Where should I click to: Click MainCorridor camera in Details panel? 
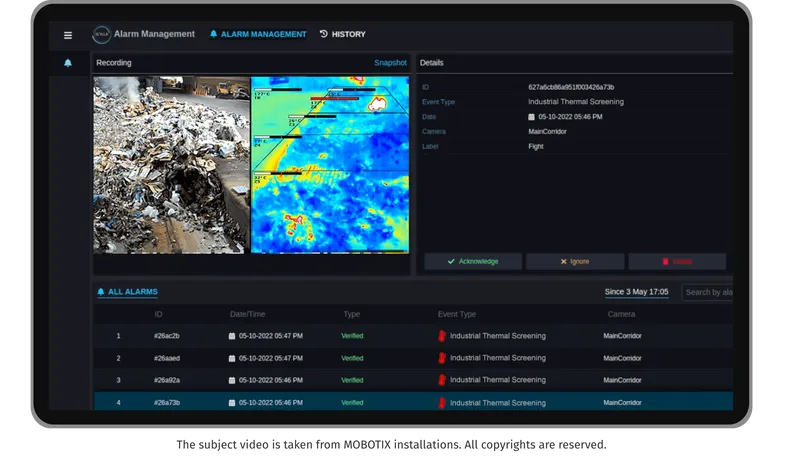click(x=547, y=132)
